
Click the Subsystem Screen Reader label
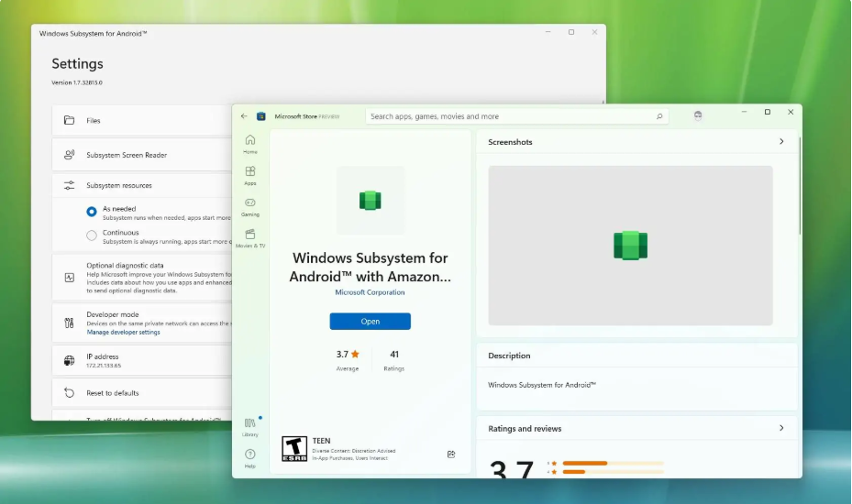click(x=127, y=155)
